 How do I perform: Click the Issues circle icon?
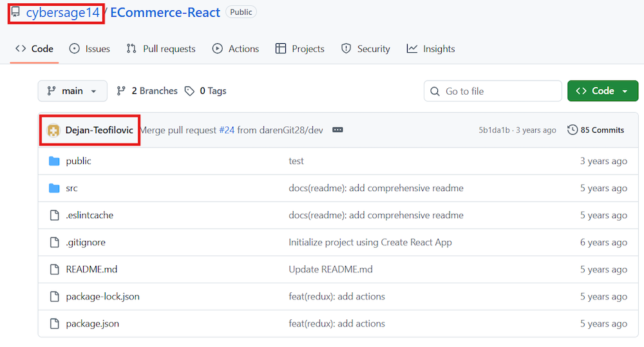coord(74,48)
